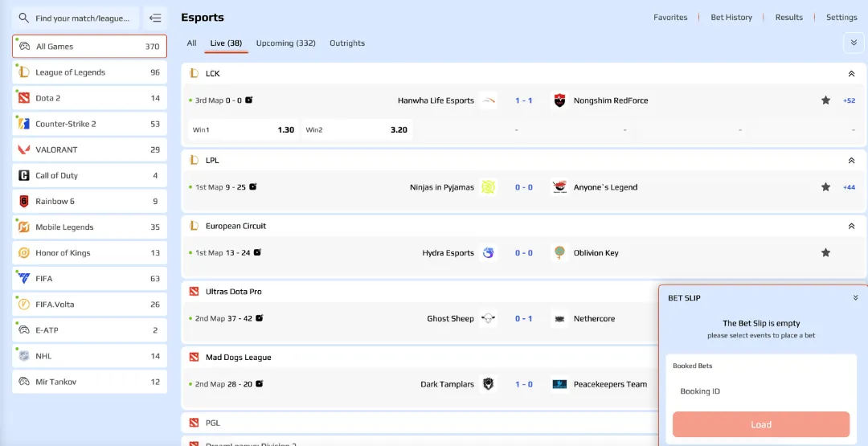Click the Ninjas in Pyjamas team logo

[488, 187]
